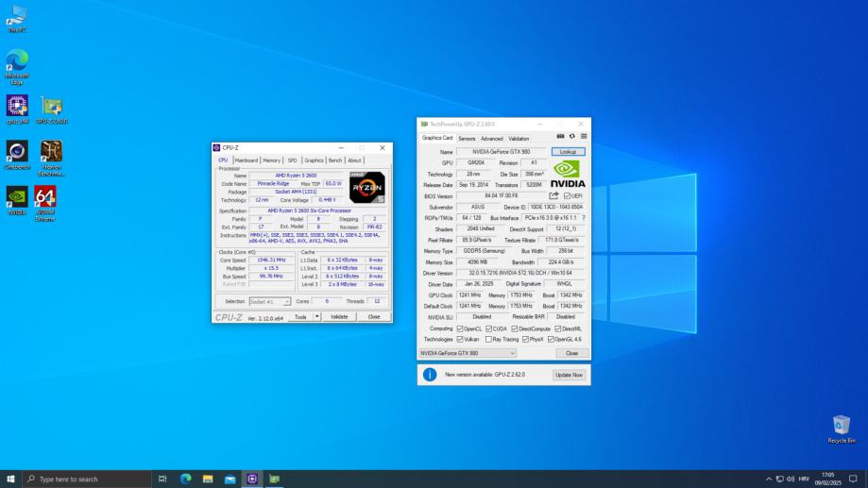This screenshot has height=488, width=868.
Task: Click the NVIDIA logo in GPU-Z
Action: click(568, 174)
